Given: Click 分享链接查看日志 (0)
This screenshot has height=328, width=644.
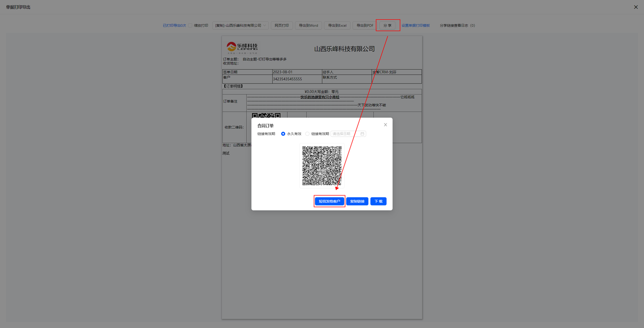Looking at the screenshot, I should pos(457,25).
